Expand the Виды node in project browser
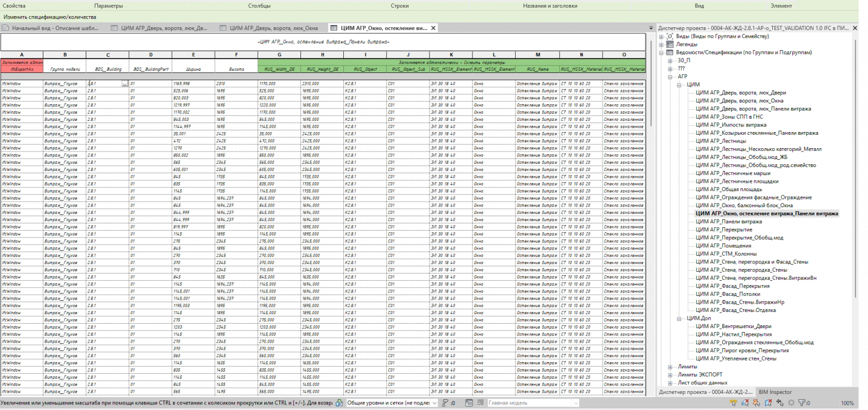868x410 pixels. click(x=662, y=36)
